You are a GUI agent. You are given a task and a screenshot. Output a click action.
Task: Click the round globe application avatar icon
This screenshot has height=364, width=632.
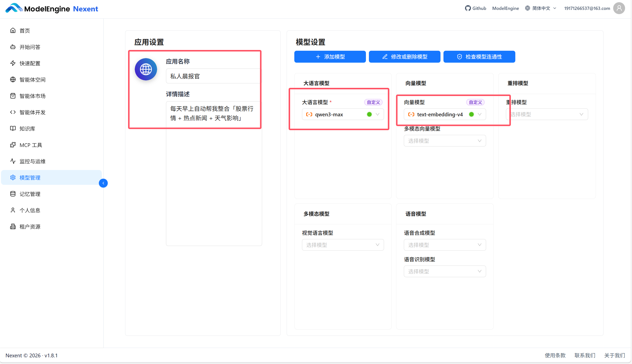[146, 69]
